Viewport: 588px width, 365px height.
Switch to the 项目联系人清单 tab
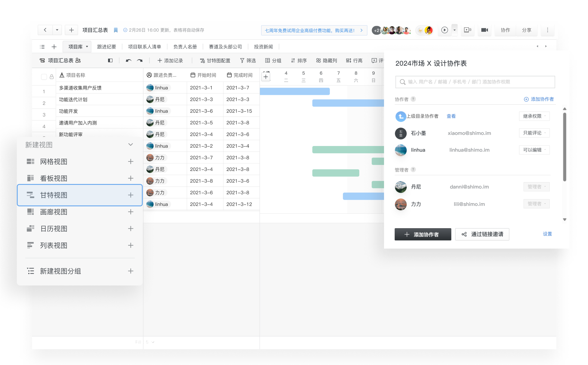pyautogui.click(x=145, y=47)
